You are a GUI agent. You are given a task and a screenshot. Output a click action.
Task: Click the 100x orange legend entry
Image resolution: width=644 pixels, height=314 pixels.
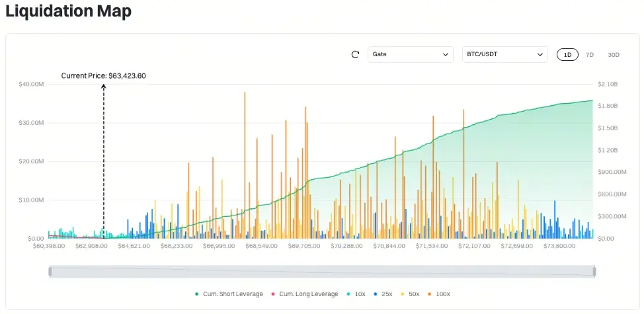click(438, 294)
